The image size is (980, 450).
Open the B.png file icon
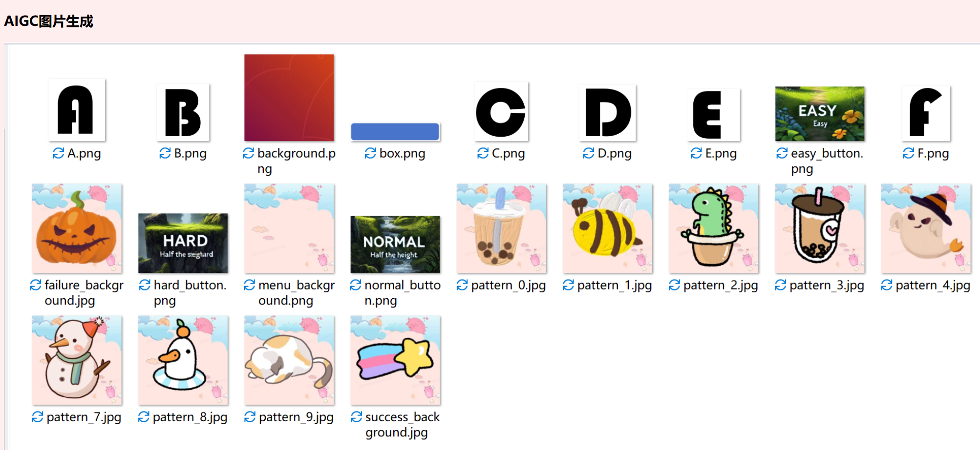(x=183, y=112)
